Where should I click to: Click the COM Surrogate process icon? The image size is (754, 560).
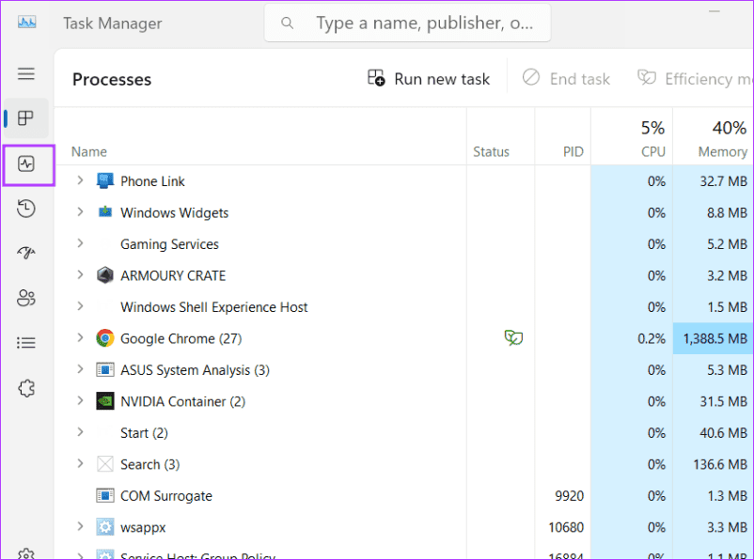105,495
